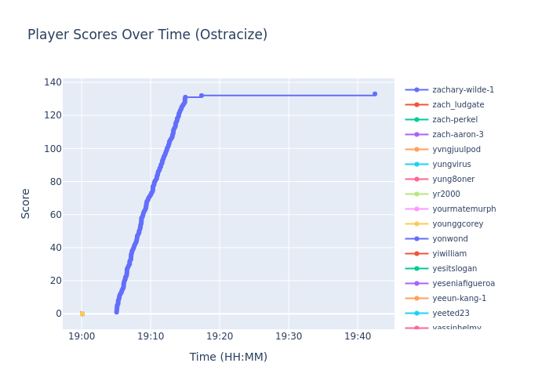Click the zach-aaron-3 legend label

click(458, 135)
